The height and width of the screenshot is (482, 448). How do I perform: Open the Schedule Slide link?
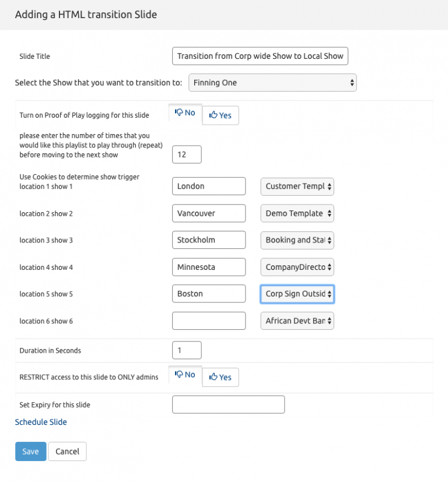41,422
